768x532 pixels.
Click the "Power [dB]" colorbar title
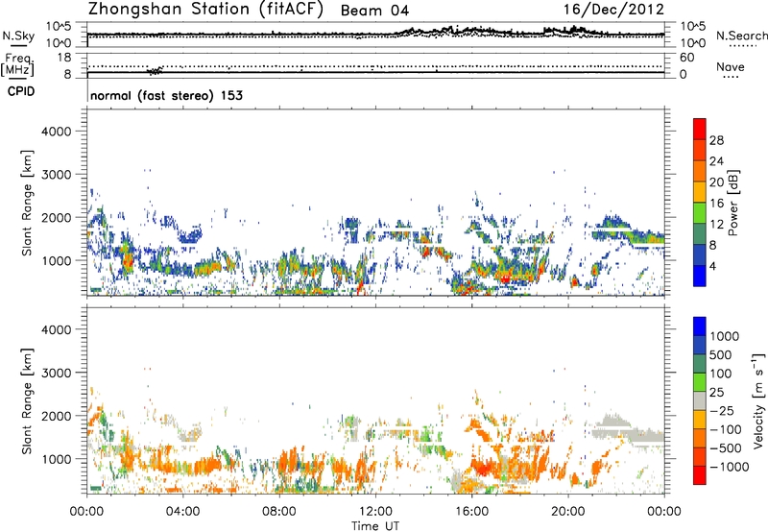[x=733, y=203]
